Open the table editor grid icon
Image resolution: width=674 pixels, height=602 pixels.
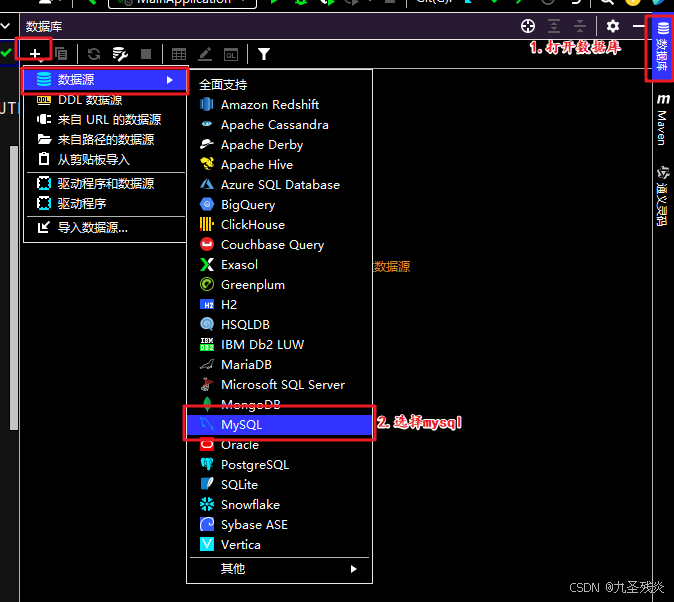[x=179, y=54]
